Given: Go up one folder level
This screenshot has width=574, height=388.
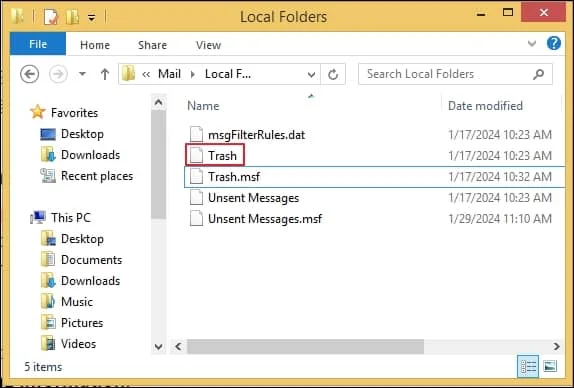Looking at the screenshot, I should coord(105,74).
